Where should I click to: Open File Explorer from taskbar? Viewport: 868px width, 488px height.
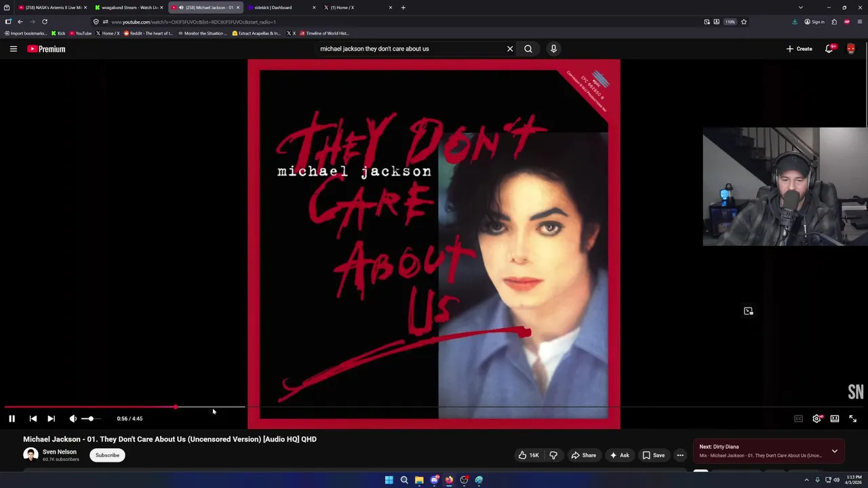419,480
